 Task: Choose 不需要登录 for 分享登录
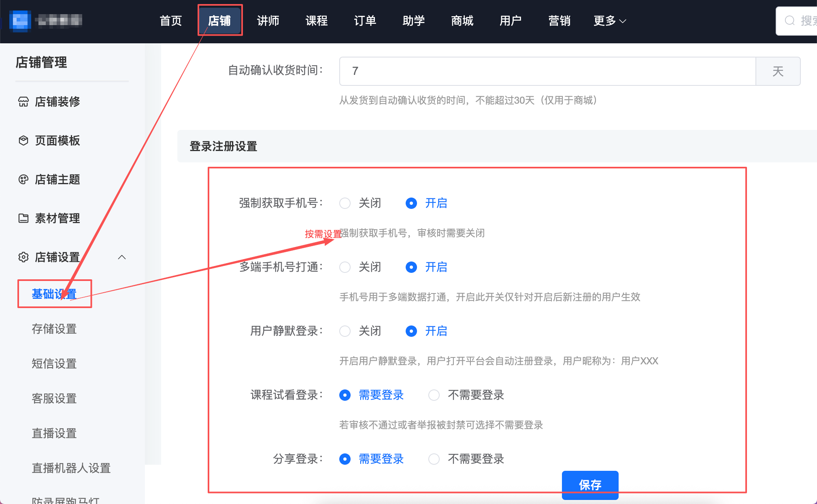[434, 459]
